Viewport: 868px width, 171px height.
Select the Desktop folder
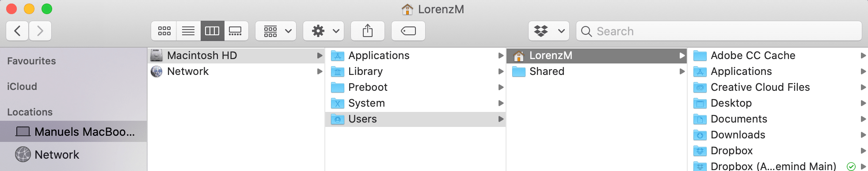point(778,103)
